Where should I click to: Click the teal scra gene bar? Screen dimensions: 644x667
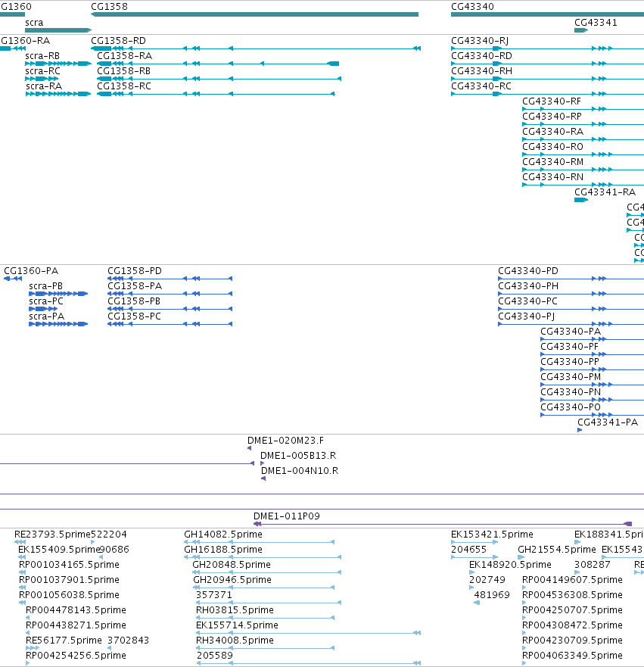tap(58, 30)
